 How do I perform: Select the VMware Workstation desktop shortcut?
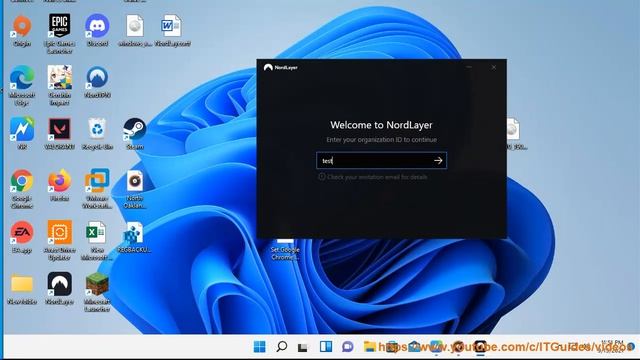pyautogui.click(x=97, y=189)
